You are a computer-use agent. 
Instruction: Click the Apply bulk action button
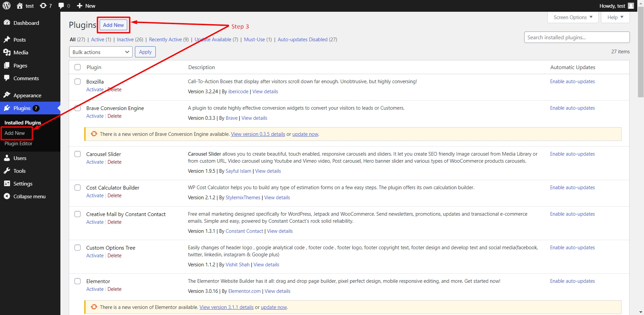145,52
